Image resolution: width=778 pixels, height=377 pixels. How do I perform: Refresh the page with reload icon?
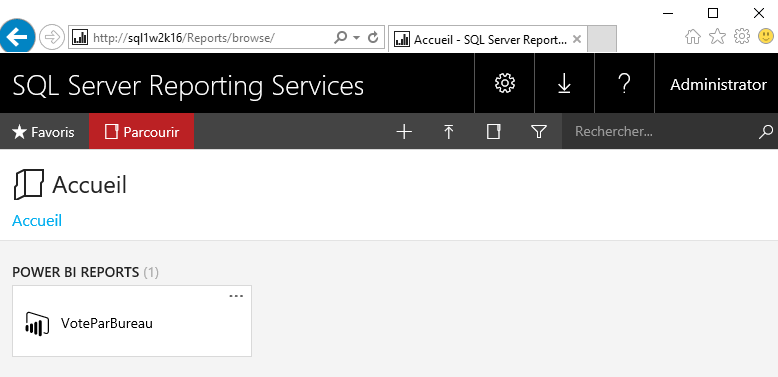pos(373,37)
